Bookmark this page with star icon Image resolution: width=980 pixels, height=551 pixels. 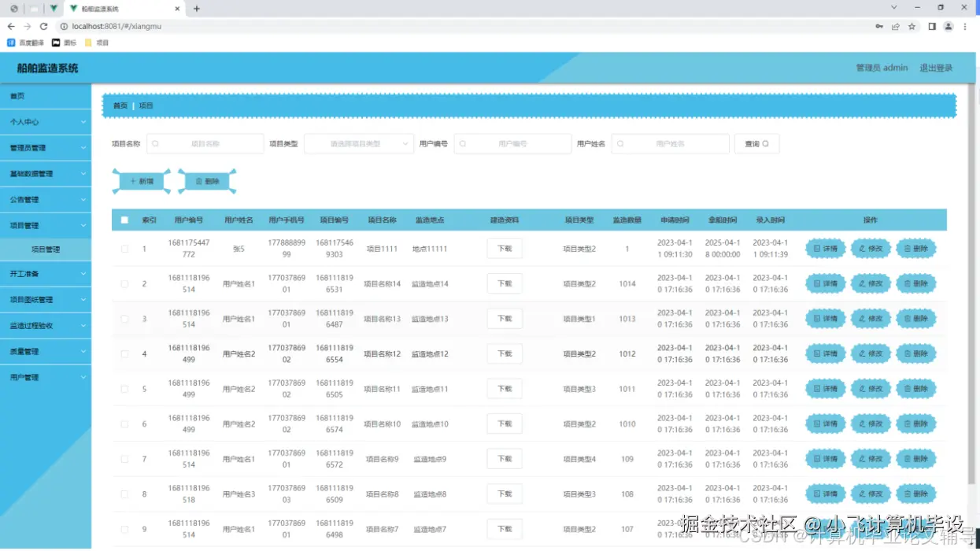point(912,26)
